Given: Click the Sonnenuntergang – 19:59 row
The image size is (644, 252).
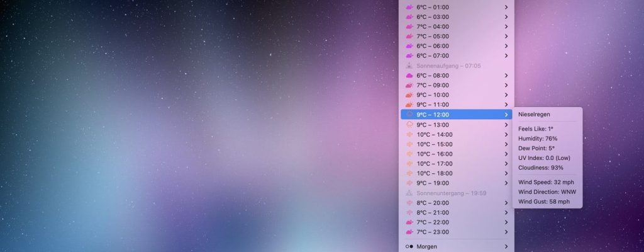Looking at the screenshot, I should point(452,193).
